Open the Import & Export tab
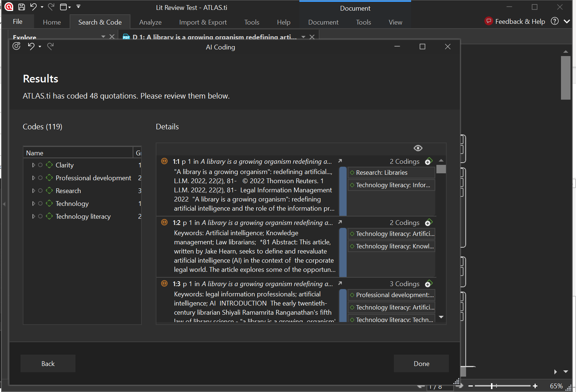The height and width of the screenshot is (392, 576). (203, 22)
